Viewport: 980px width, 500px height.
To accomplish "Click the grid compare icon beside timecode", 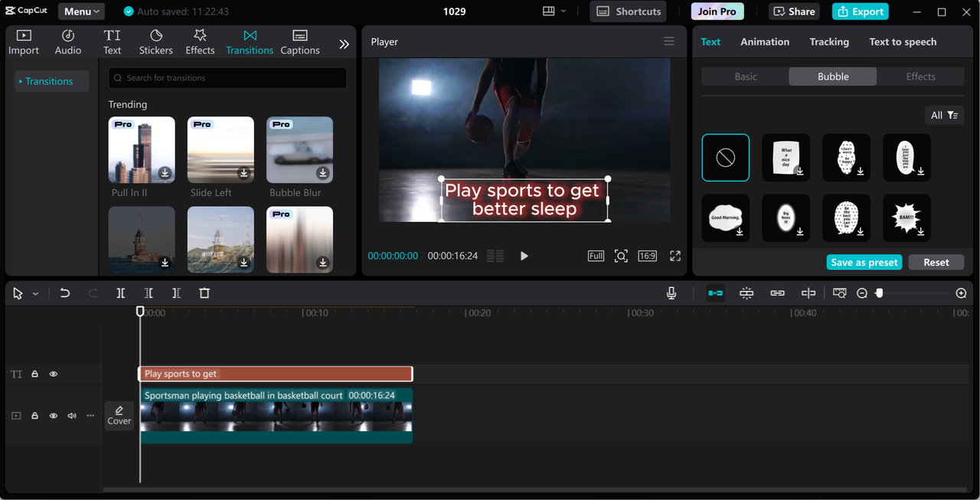I will click(x=495, y=256).
